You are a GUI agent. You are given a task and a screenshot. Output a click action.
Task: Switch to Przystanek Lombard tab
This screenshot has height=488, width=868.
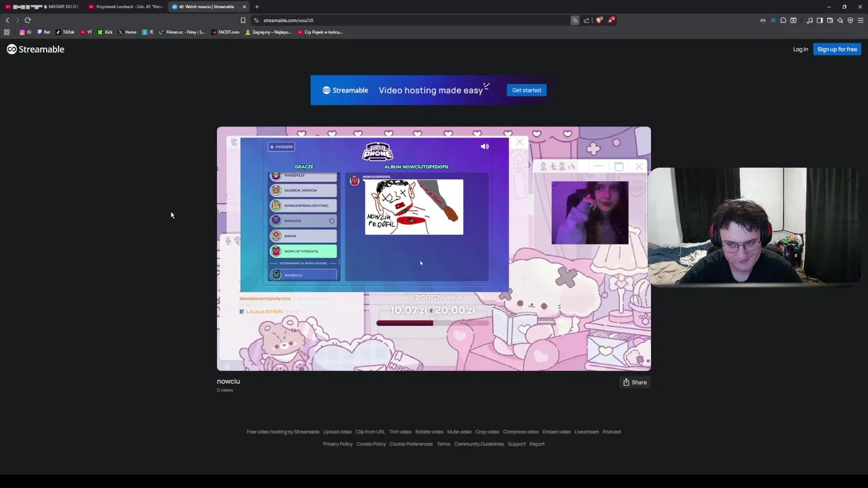[x=125, y=7]
